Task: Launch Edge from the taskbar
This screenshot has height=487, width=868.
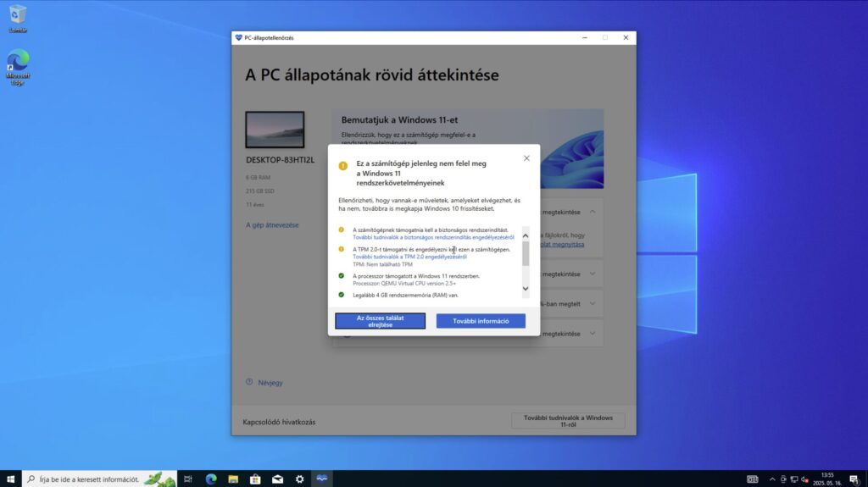Action: click(x=211, y=479)
